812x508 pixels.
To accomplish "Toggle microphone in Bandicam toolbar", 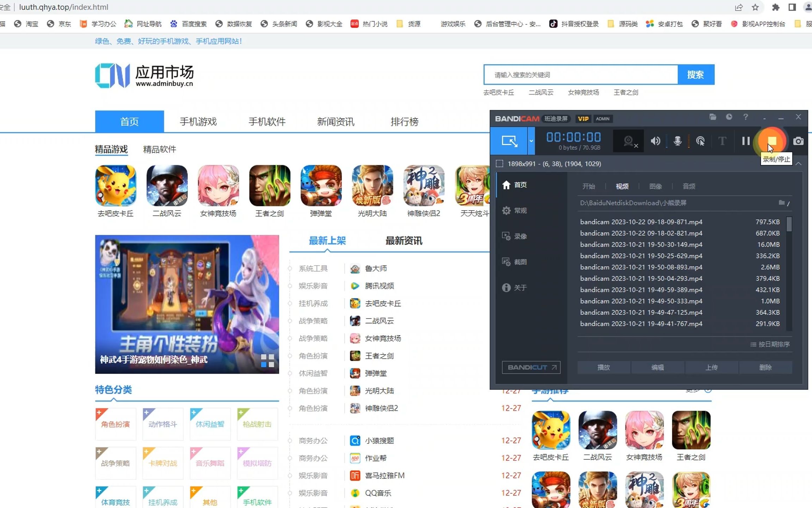I will [x=677, y=141].
